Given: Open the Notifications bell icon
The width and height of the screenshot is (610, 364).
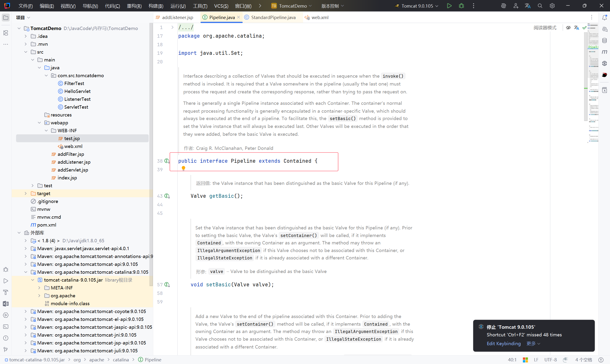Looking at the screenshot, I should [x=604, y=18].
